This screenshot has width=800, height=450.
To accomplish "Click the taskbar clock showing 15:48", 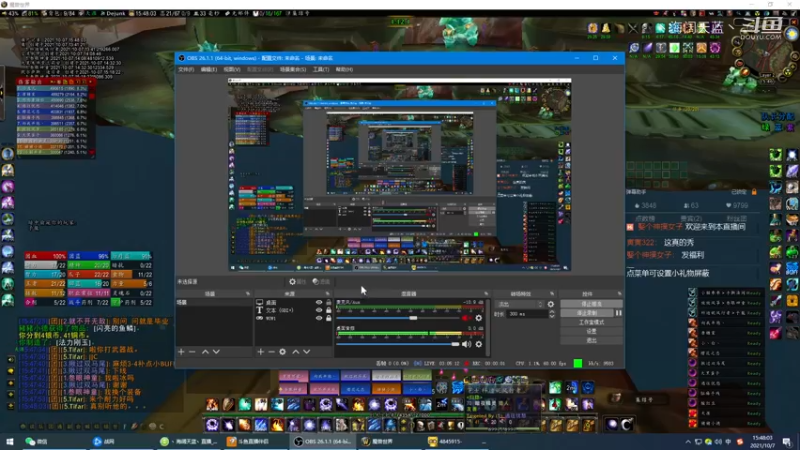I will 762,441.
